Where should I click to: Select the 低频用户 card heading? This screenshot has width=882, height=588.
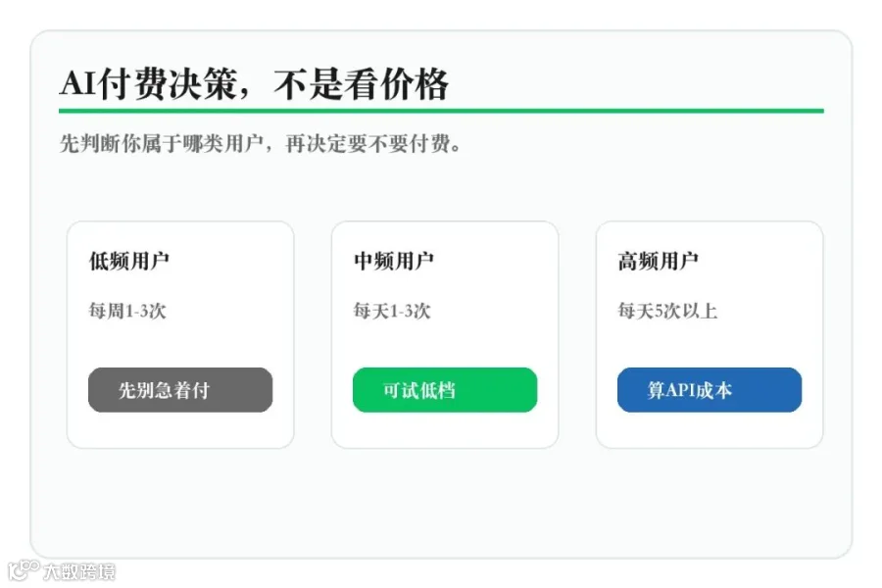point(128,261)
